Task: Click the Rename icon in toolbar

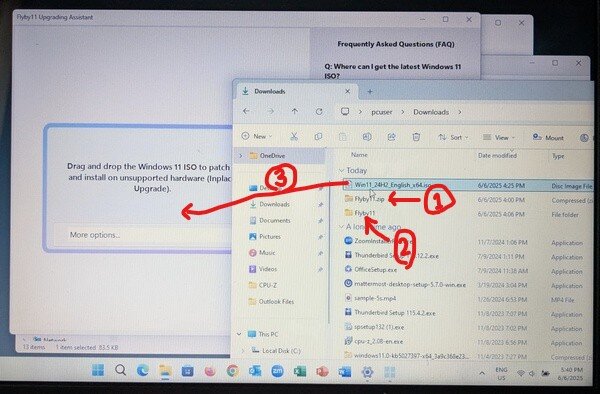Action: pos(367,137)
